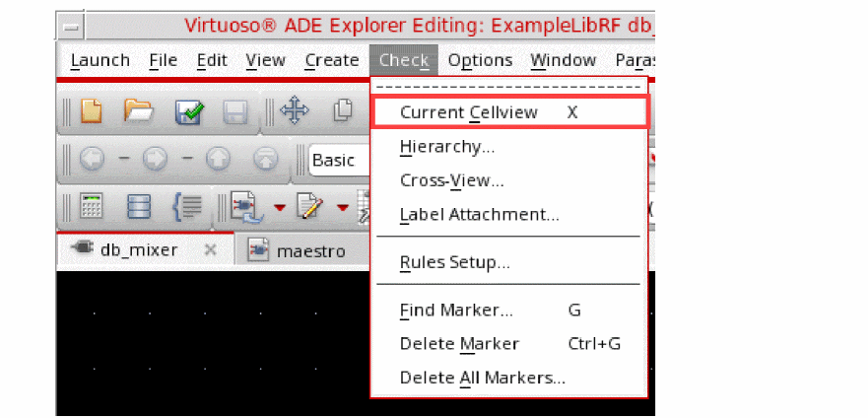This screenshot has width=868, height=418.
Task: Switch to the maestro tab
Action: (x=301, y=251)
